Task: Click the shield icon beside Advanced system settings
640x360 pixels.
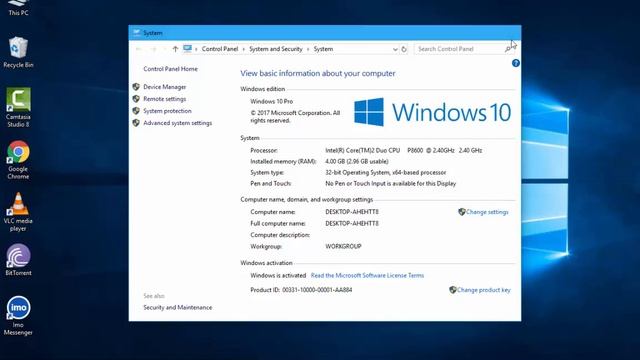Action: tap(136, 123)
